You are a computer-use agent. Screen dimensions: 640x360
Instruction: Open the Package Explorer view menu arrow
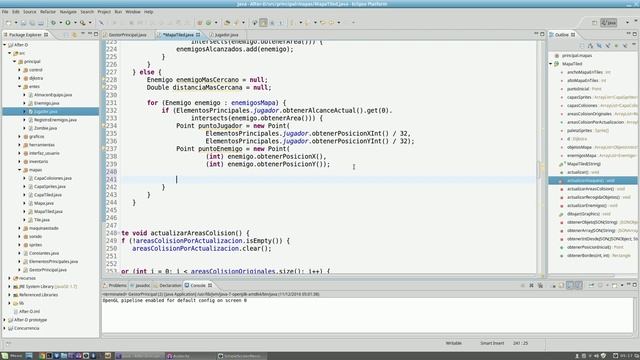point(83,34)
